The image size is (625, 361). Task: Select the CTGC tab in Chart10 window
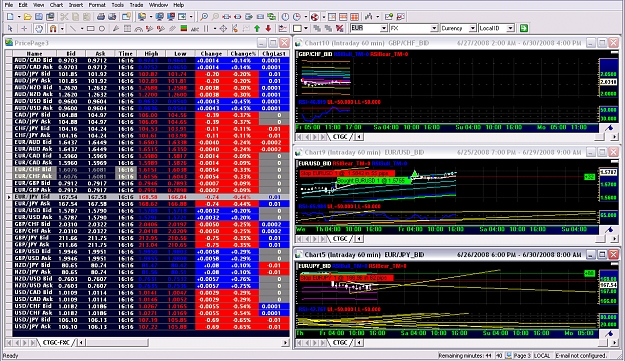click(340, 137)
